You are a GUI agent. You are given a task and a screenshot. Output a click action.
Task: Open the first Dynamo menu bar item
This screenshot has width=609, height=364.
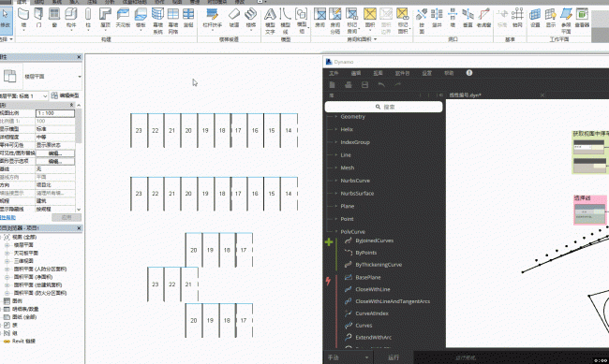(x=334, y=73)
